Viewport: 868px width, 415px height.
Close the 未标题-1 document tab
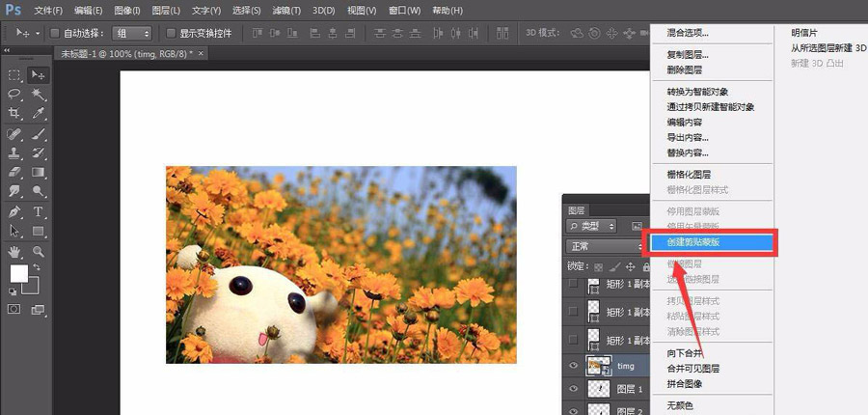(201, 54)
